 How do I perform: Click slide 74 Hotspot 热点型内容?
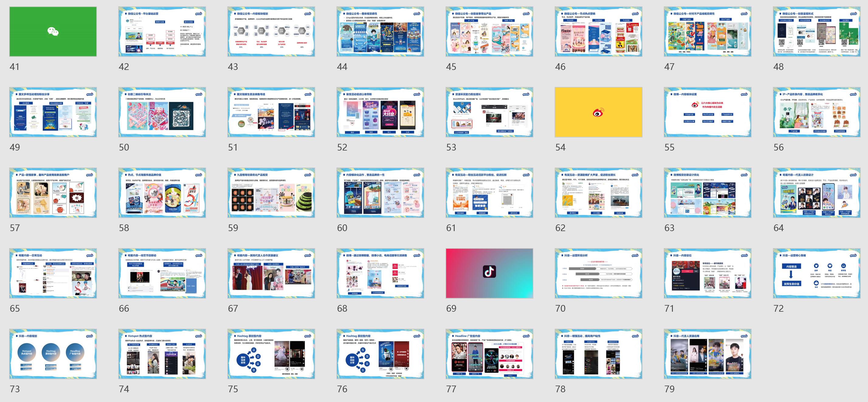162,354
